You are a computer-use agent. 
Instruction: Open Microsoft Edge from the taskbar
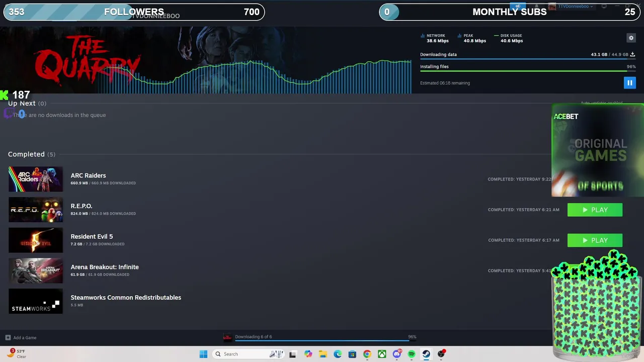click(x=338, y=354)
